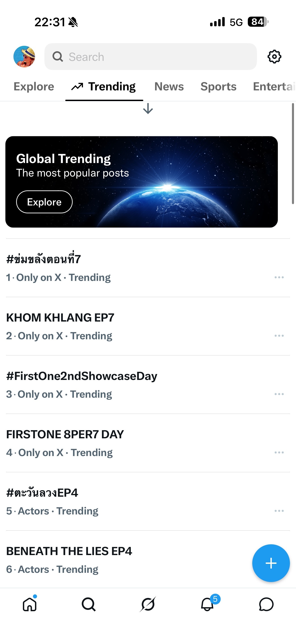This screenshot has height=644, width=296.
Task: Tap the Search magnifier in bottom bar
Action: click(89, 604)
